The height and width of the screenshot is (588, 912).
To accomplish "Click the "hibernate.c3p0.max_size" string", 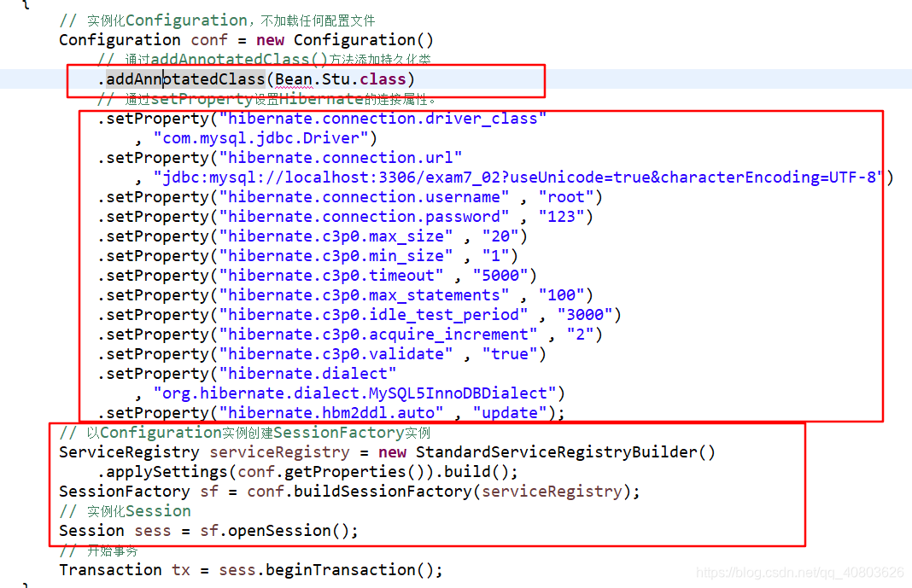I will pyautogui.click(x=336, y=236).
